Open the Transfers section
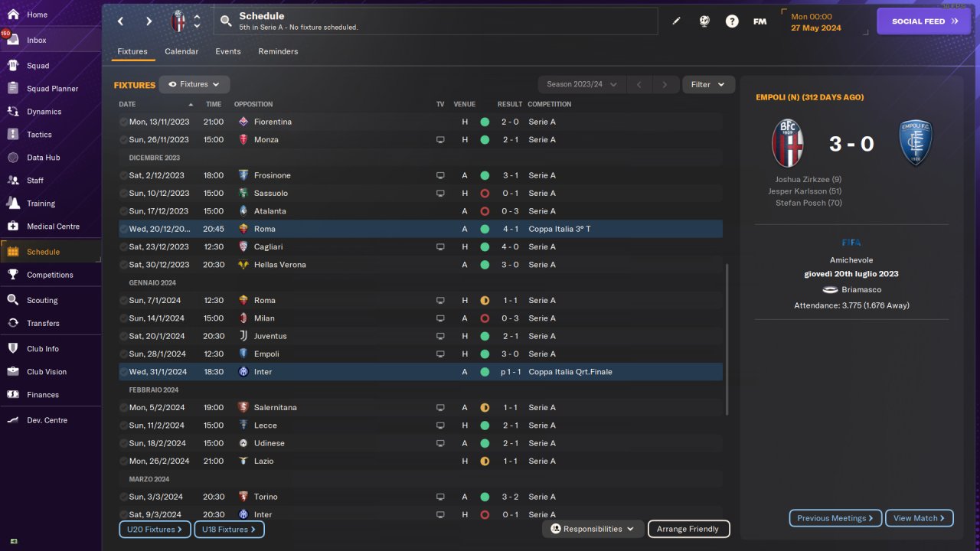The image size is (980, 551). click(x=51, y=323)
